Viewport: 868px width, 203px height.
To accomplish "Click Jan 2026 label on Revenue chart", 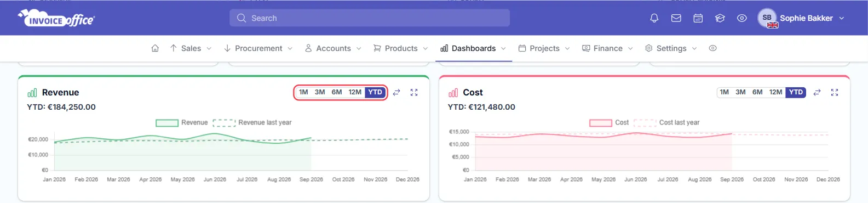I will point(54,179).
